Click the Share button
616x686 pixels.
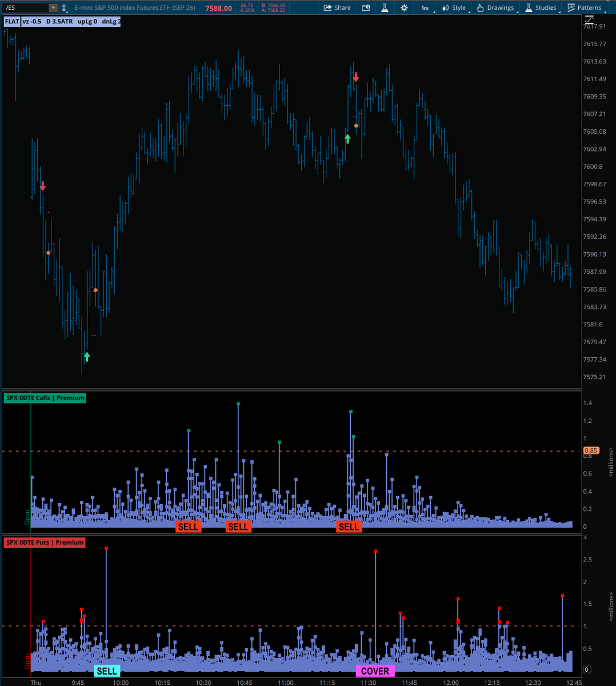tap(337, 8)
